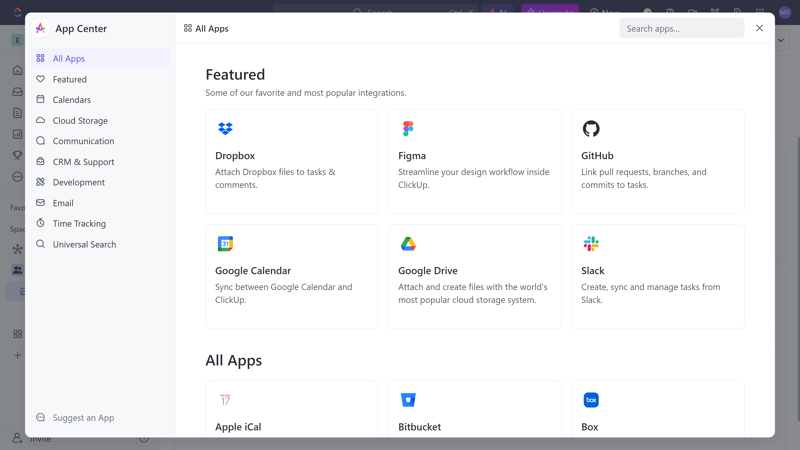The width and height of the screenshot is (800, 450).
Task: Open the Apple iCal app title
Action: [238, 427]
